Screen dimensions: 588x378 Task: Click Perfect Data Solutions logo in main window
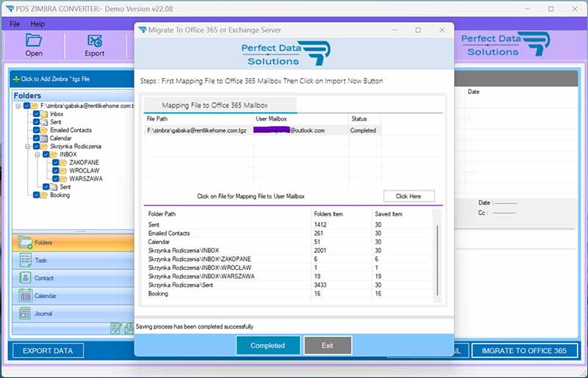coord(506,44)
